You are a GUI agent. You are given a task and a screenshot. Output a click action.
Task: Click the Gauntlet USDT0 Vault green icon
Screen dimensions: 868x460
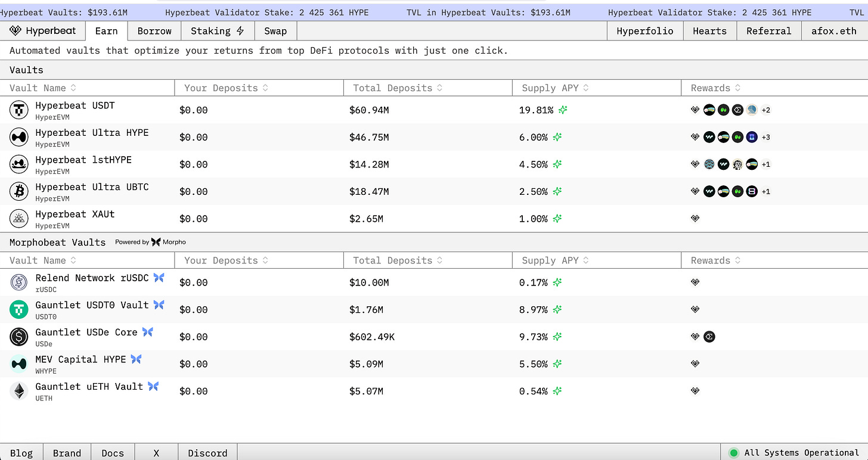19,309
